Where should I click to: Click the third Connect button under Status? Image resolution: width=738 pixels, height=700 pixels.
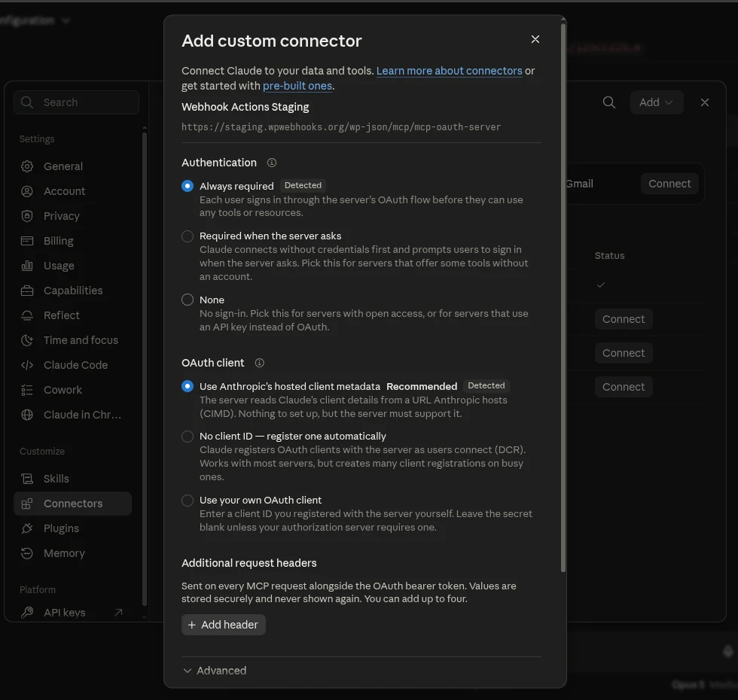point(624,387)
